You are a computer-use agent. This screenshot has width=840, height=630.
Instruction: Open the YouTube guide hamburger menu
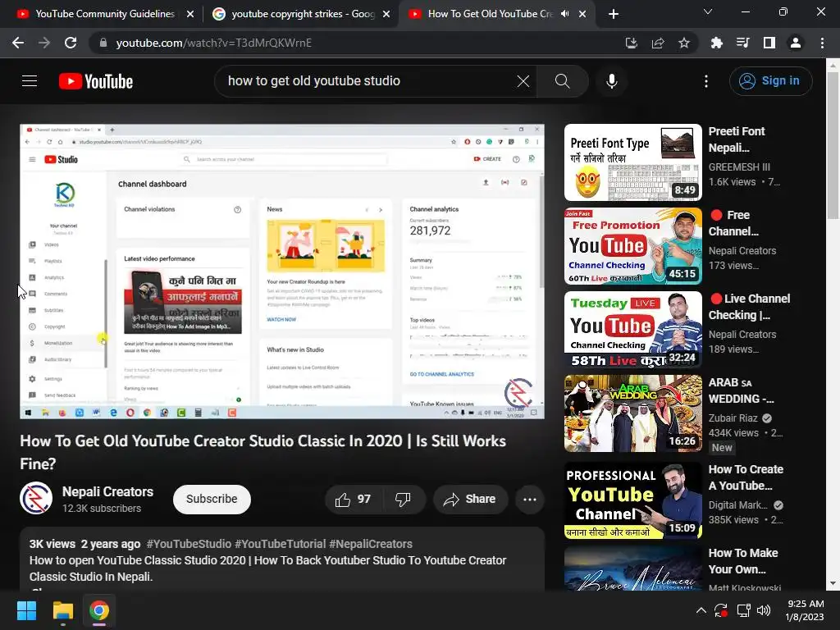(x=30, y=81)
